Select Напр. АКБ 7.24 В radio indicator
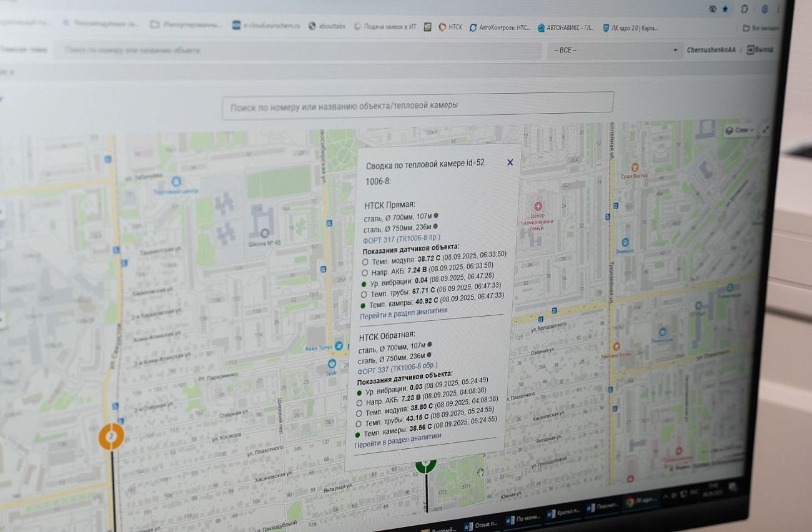The width and height of the screenshot is (812, 532). click(x=365, y=273)
